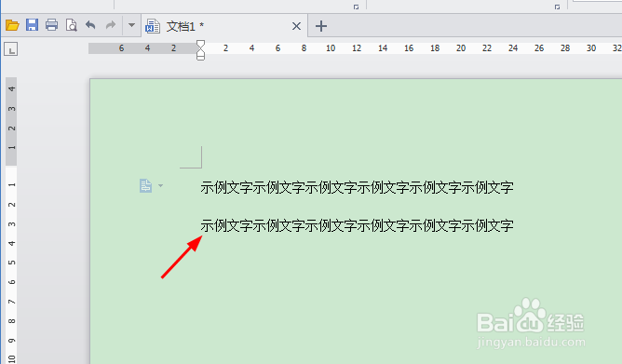
Task: Expand the quick access toolbar dropdown
Action: click(x=131, y=25)
